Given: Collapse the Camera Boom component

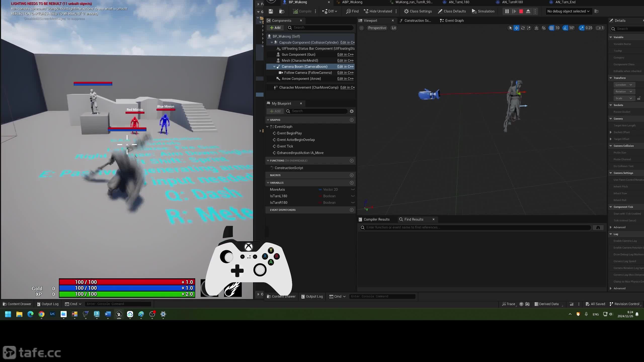Looking at the screenshot, I should click(274, 67).
